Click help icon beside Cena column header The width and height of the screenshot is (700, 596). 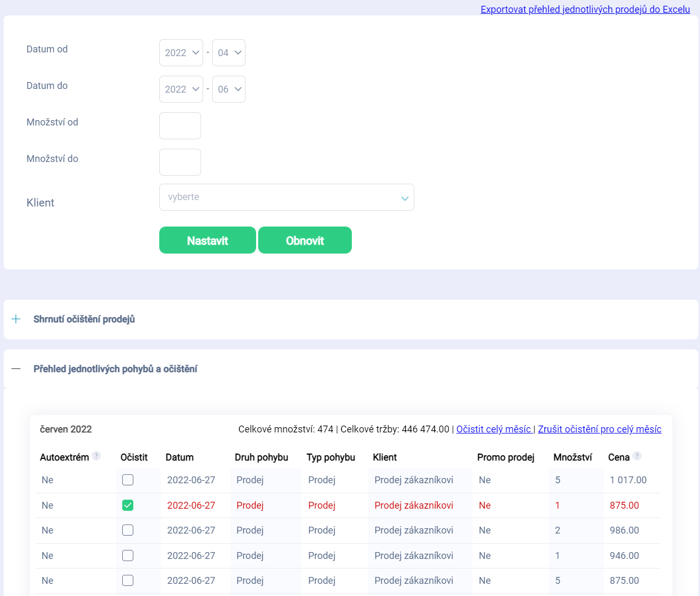click(x=637, y=456)
